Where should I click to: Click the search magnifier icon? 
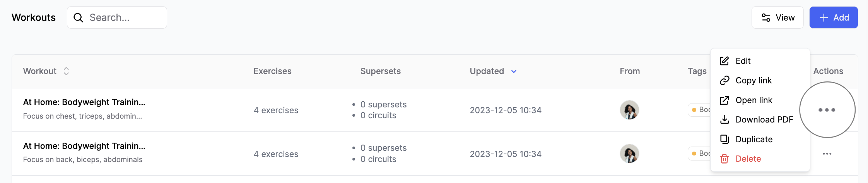coord(78,17)
